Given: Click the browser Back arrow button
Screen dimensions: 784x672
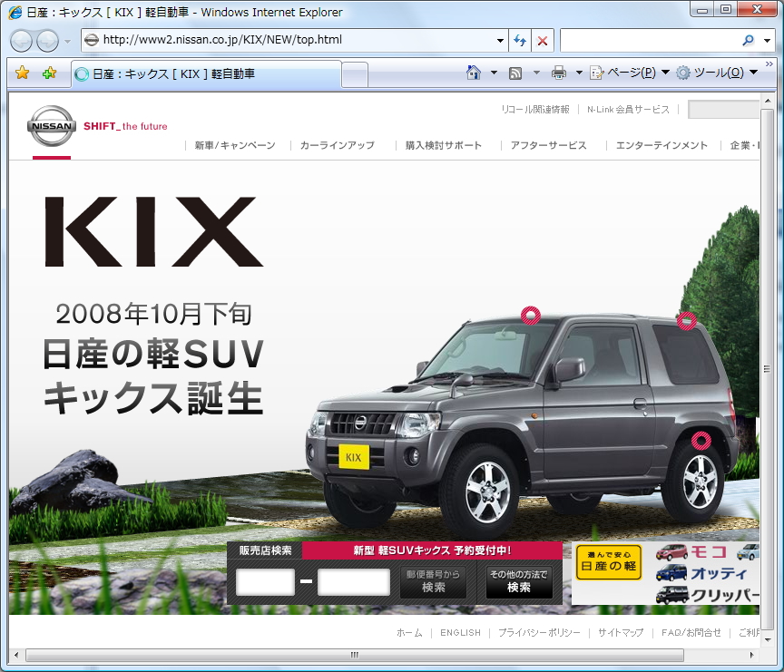Looking at the screenshot, I should pyautogui.click(x=22, y=41).
